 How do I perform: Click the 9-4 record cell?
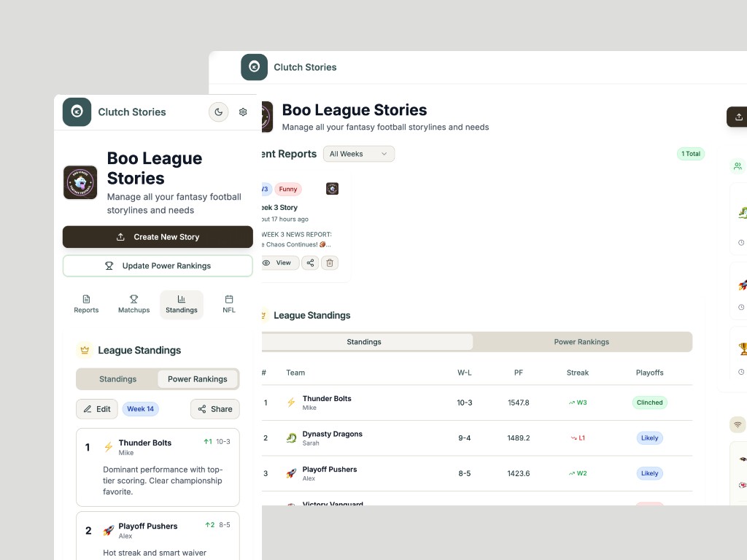465,438
